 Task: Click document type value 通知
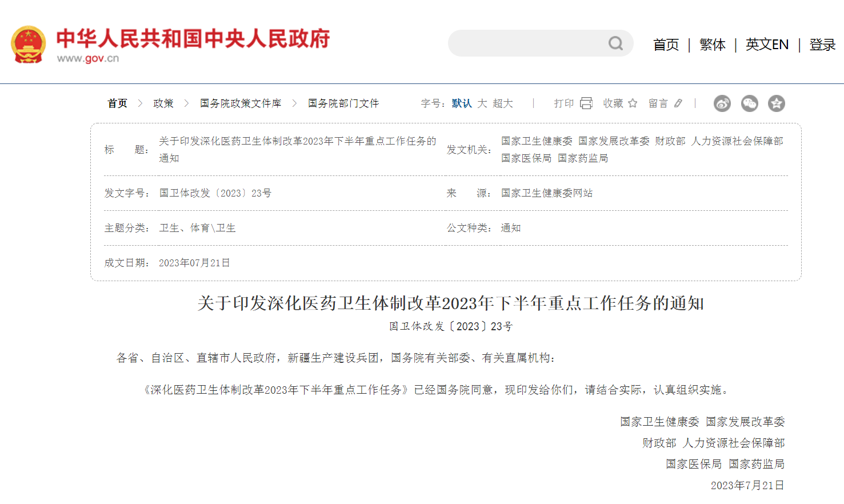[x=511, y=228]
